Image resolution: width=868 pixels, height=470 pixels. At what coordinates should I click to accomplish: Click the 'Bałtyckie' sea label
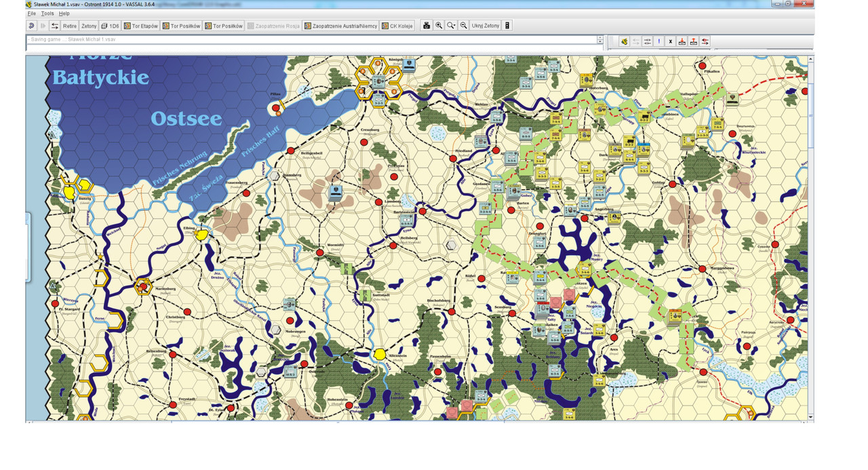pyautogui.click(x=100, y=77)
